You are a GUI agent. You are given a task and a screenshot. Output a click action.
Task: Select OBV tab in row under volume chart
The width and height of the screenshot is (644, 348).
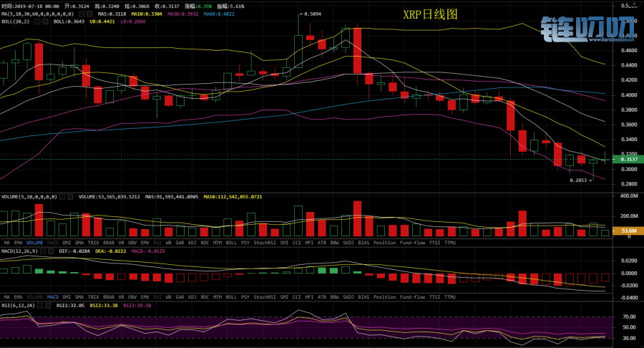pos(132,243)
